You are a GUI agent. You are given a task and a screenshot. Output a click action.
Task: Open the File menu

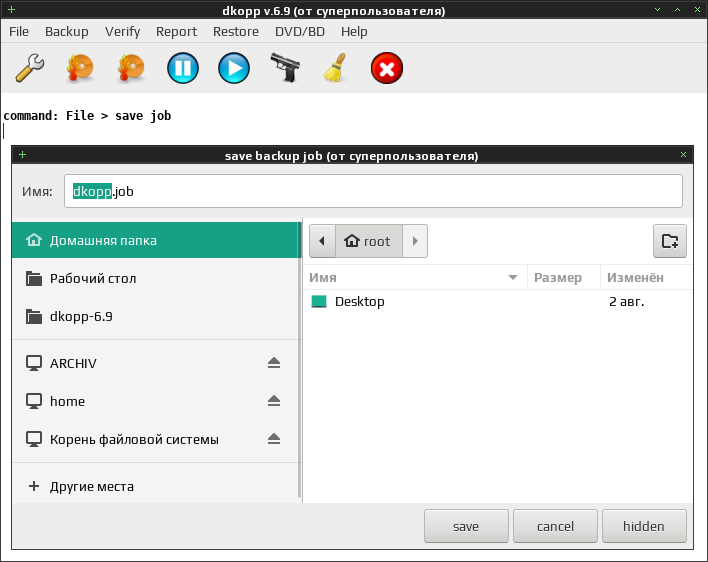19,32
